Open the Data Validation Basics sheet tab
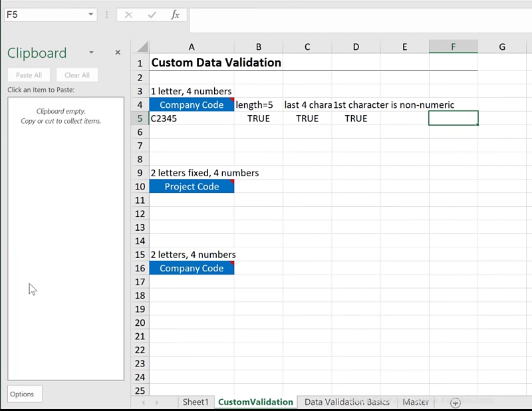Image resolution: width=532 pixels, height=411 pixels. 346,402
